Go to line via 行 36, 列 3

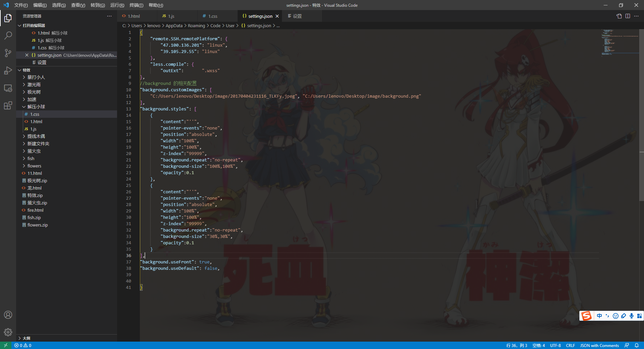(517, 345)
